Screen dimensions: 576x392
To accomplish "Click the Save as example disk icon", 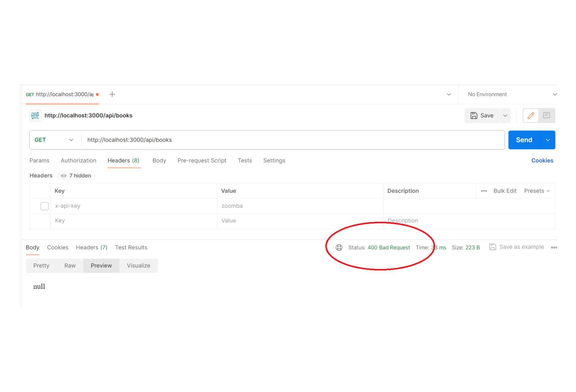I will click(x=492, y=247).
